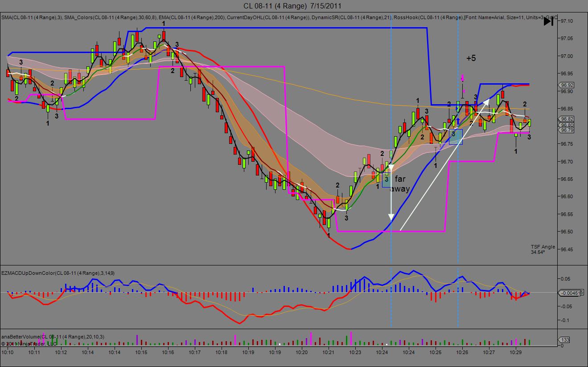Image resolution: width=588 pixels, height=367 pixels.
Task: Click the scroll-to-last-bar arrow icon
Action: coord(548,21)
